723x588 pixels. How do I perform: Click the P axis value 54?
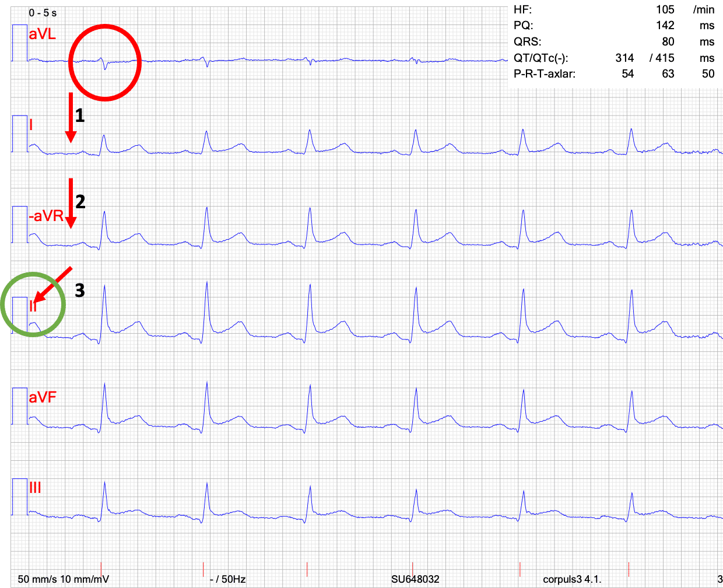[628, 74]
